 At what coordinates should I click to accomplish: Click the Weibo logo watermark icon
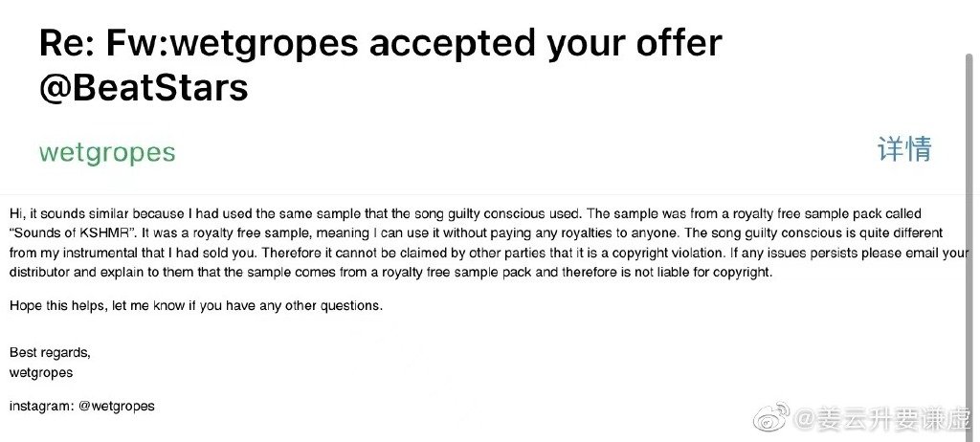click(771, 417)
